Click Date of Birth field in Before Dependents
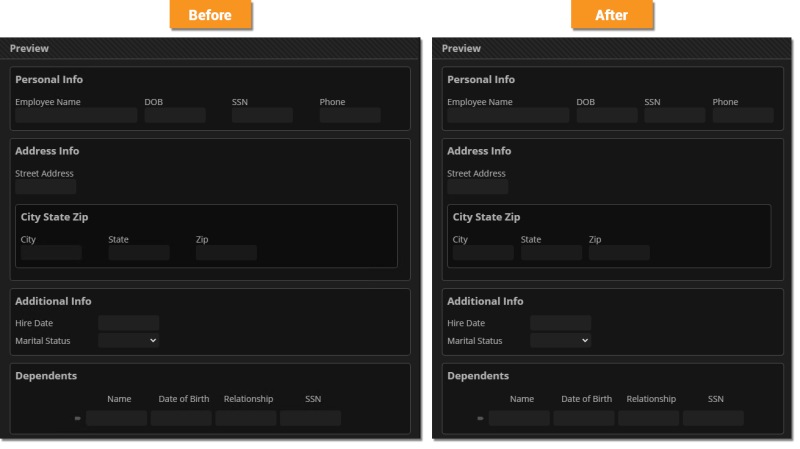The width and height of the screenshot is (800, 449). click(x=181, y=418)
